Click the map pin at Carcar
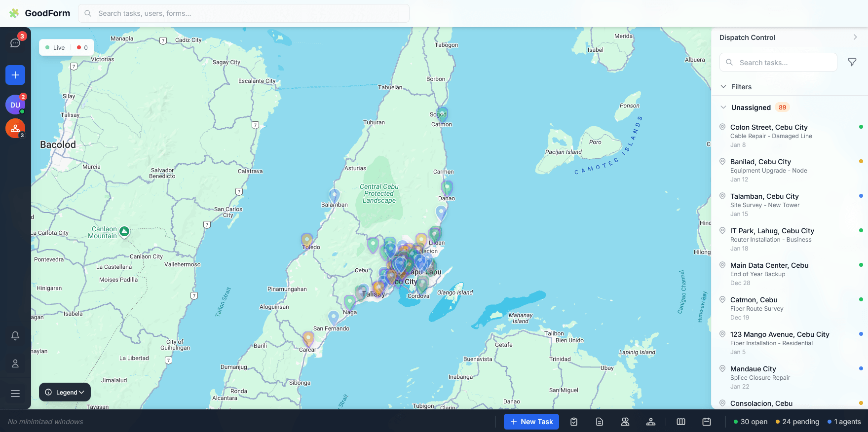 tap(308, 339)
